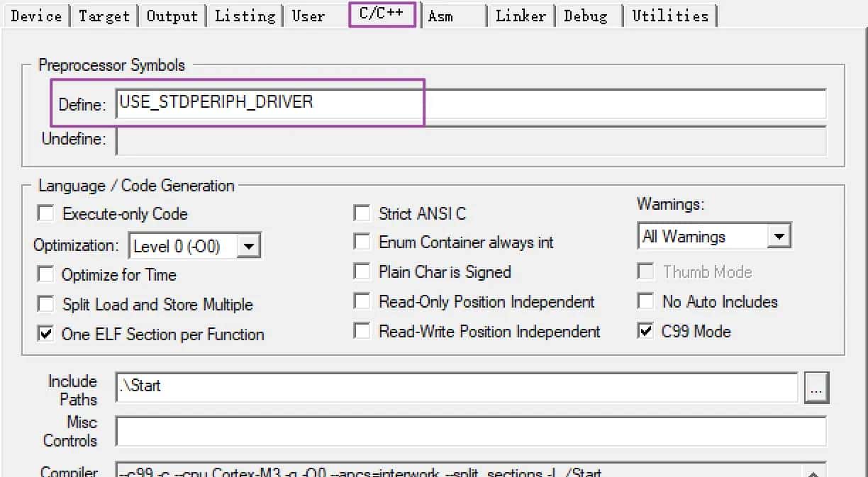Check Plain Char is Signed
This screenshot has width=868, height=477.
[362, 272]
